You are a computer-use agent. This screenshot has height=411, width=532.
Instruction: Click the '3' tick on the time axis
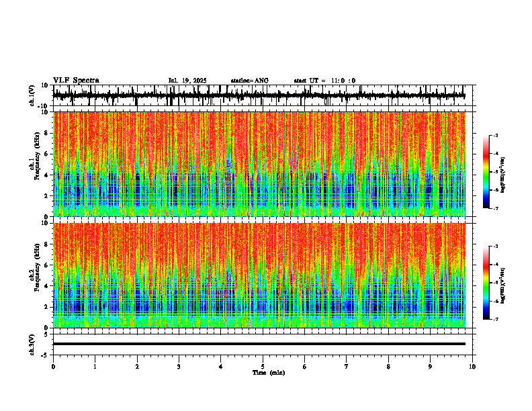pyautogui.click(x=179, y=367)
